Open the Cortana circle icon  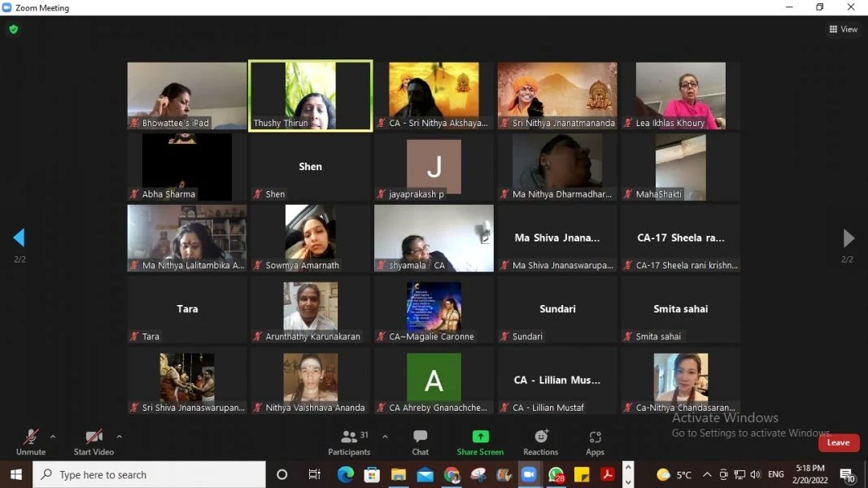282,475
